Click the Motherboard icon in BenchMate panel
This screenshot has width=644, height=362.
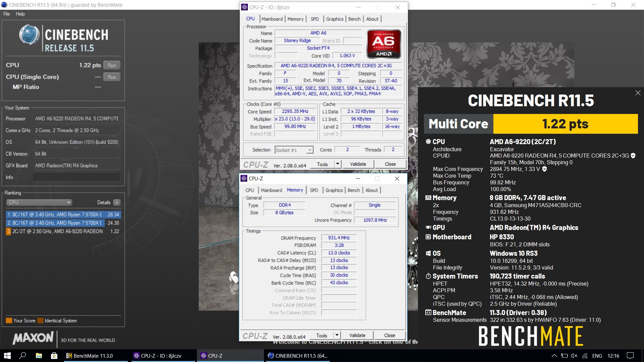click(x=428, y=237)
